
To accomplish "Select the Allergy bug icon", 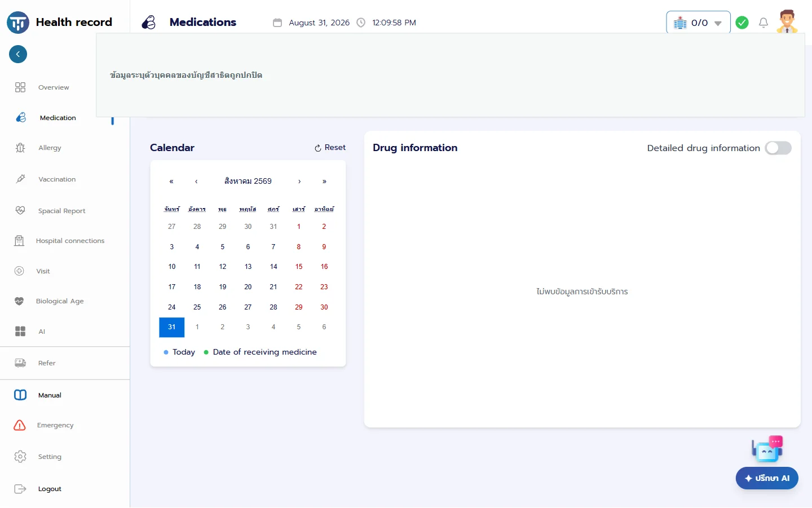I will click(20, 148).
